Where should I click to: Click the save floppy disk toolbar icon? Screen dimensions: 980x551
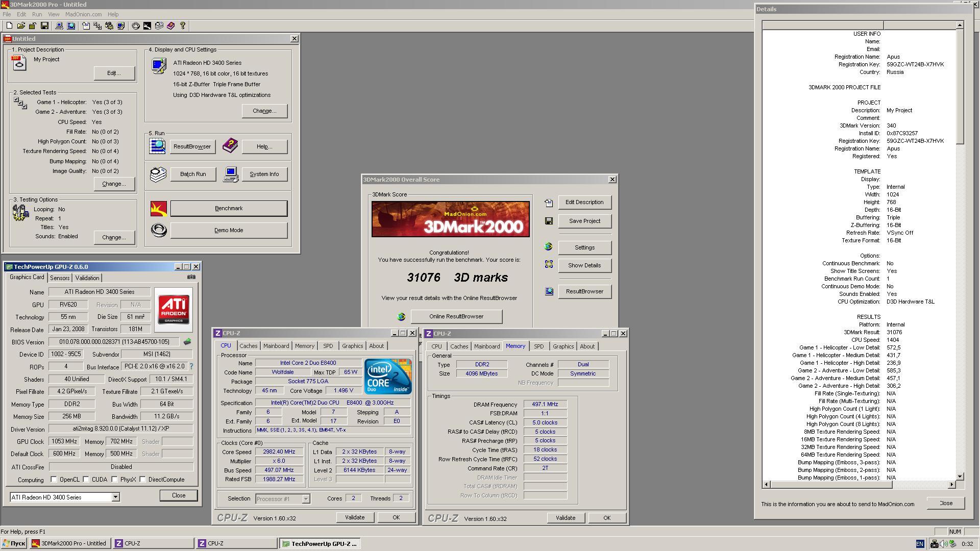coord(44,26)
